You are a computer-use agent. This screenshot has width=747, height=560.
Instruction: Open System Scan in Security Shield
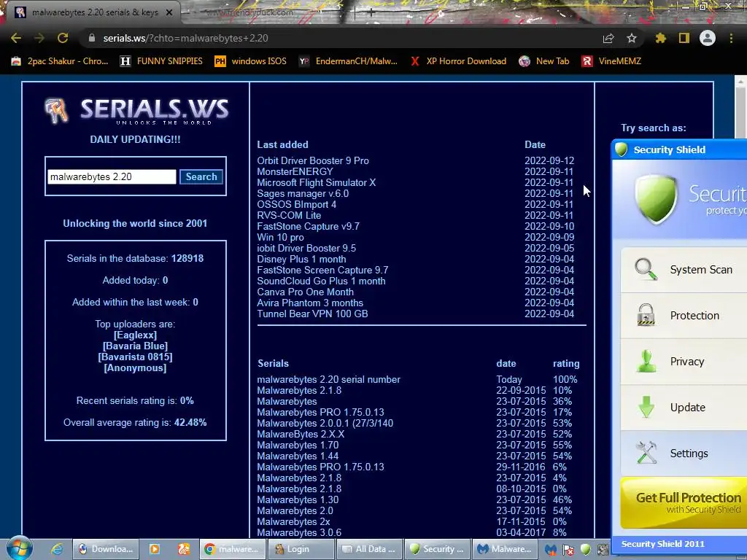tap(684, 270)
